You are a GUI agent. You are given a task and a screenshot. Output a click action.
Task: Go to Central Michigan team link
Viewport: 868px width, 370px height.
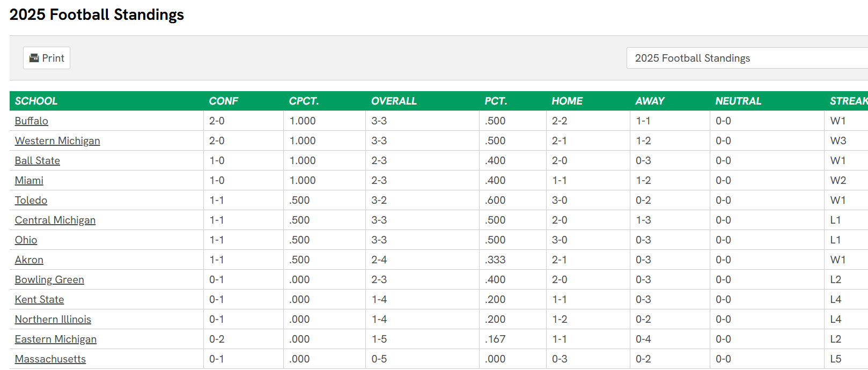55,220
